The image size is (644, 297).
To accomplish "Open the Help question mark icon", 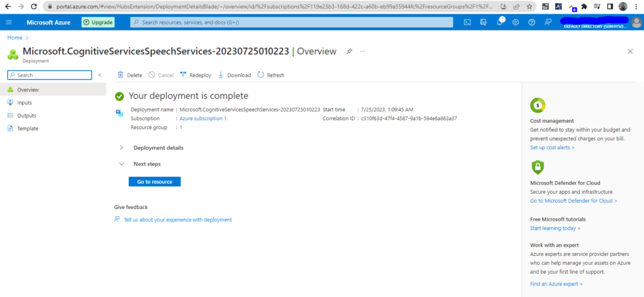I will point(531,23).
